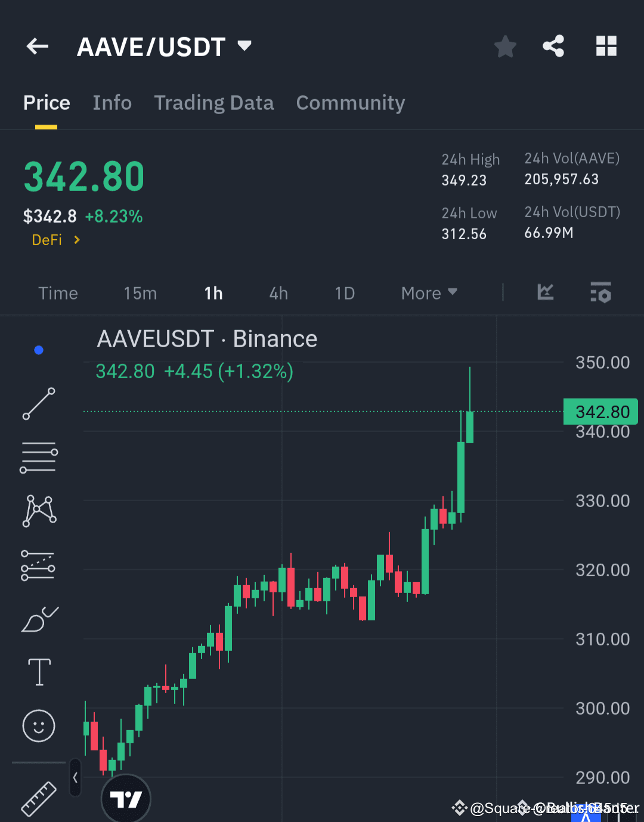
Task: Open the emoji sticker tool
Action: coord(38,727)
